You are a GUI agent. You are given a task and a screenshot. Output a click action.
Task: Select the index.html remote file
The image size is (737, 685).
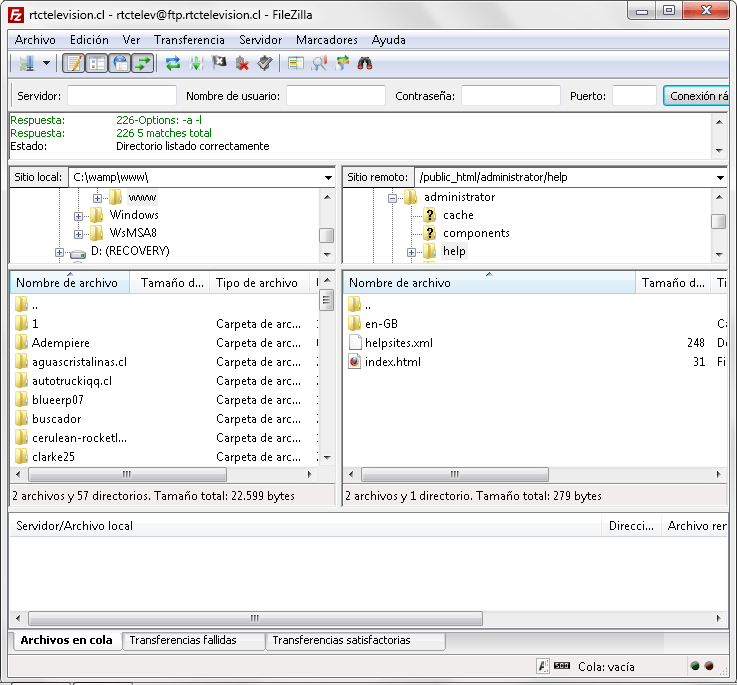[392, 362]
